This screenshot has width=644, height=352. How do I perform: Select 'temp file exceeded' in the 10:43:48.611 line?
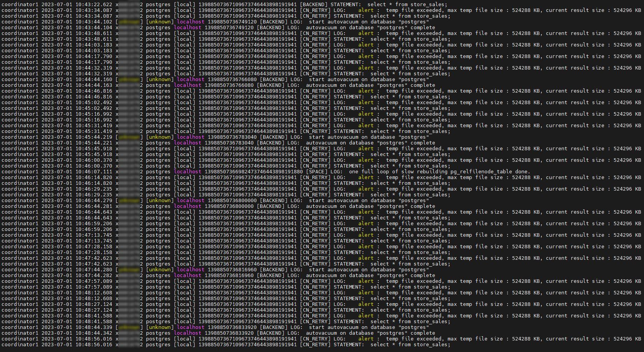(414, 33)
